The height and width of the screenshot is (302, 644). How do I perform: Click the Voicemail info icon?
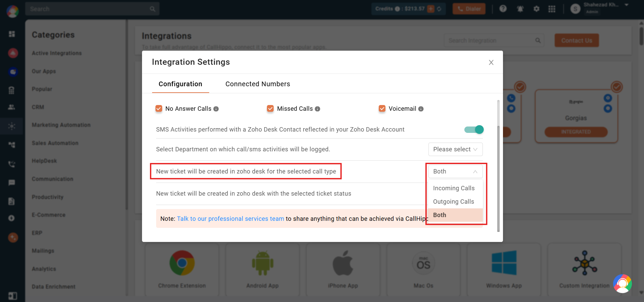pos(421,109)
